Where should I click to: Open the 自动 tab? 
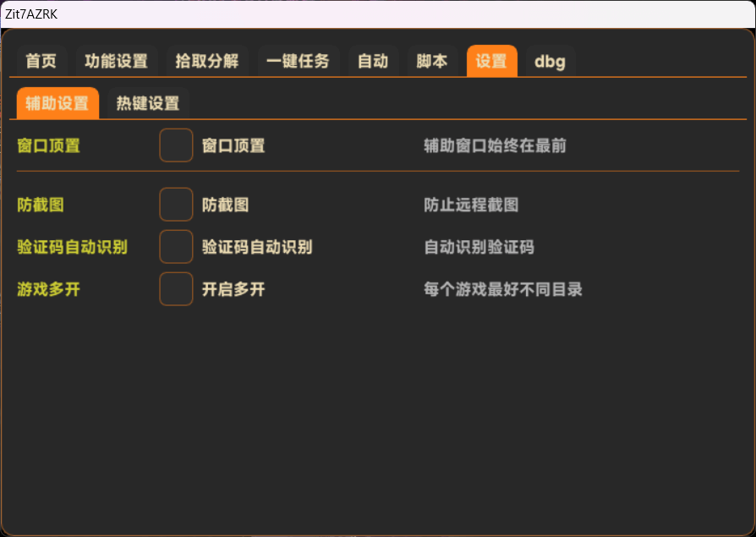pos(373,61)
